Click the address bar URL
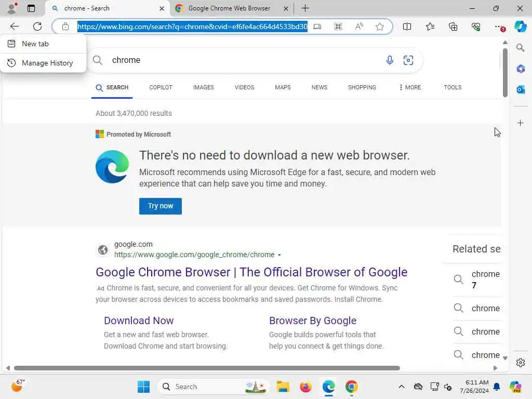 pos(192,26)
